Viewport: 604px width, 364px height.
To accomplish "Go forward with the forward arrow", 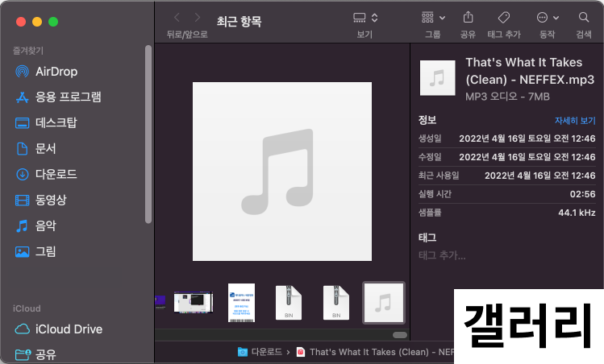I will click(x=198, y=18).
